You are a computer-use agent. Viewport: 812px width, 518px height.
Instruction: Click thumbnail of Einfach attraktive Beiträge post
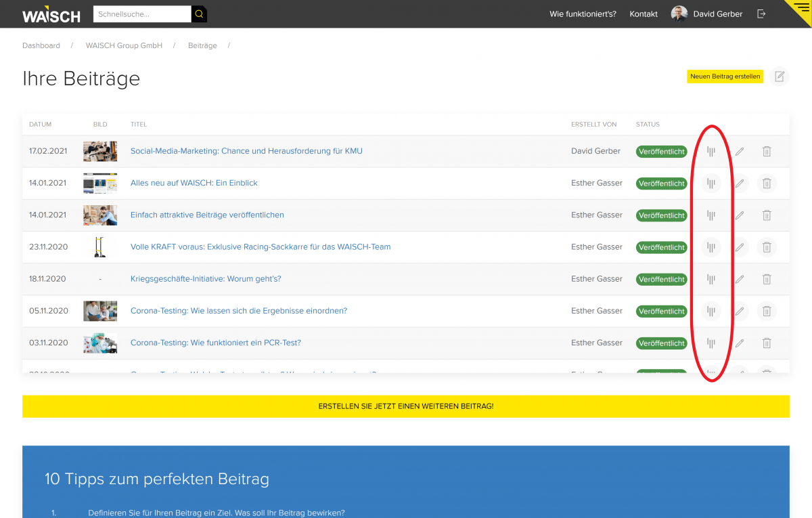(100, 215)
